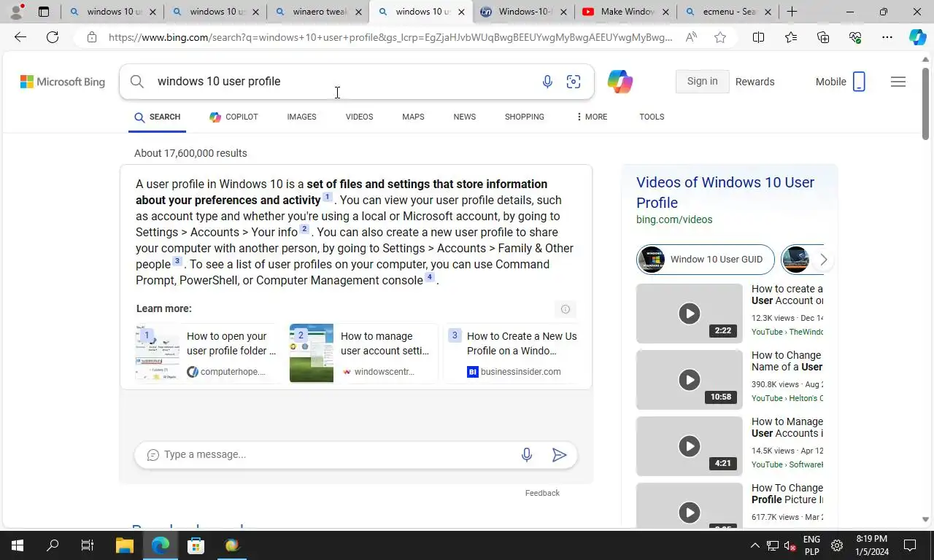Screen dimensions: 934x560
Task: Close the Windows-10 browser tab
Action: pos(563,12)
